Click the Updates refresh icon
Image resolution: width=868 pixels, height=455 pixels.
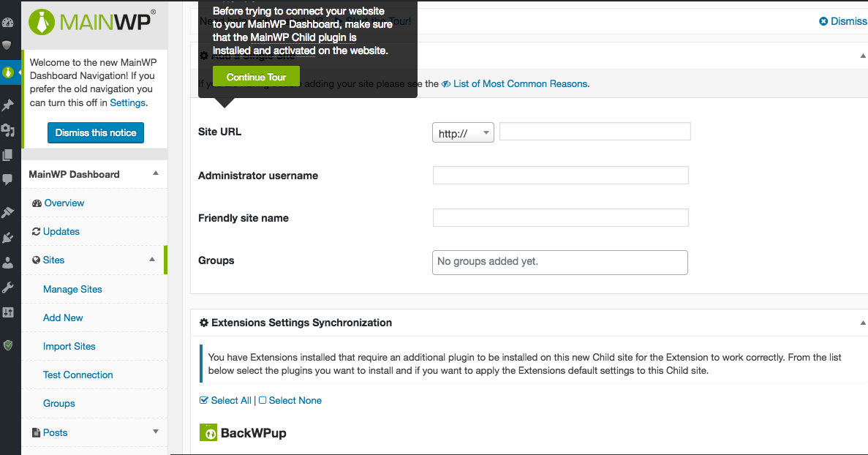37,231
